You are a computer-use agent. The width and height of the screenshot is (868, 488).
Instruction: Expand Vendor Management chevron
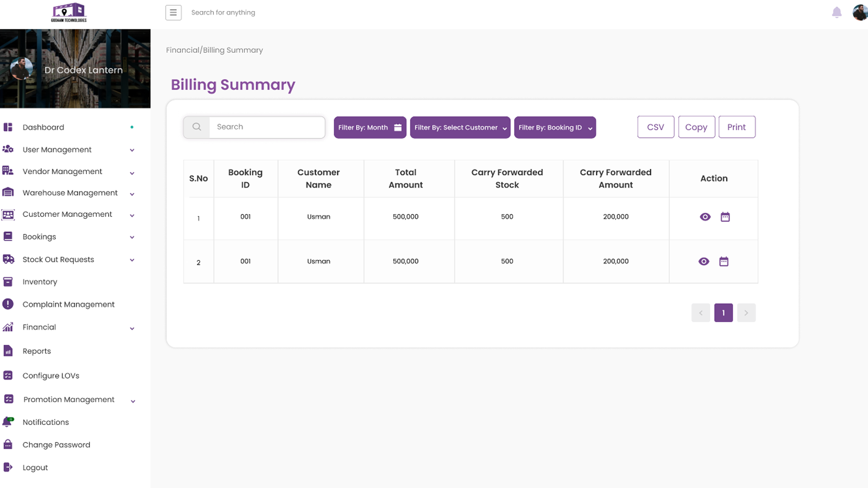(x=132, y=173)
